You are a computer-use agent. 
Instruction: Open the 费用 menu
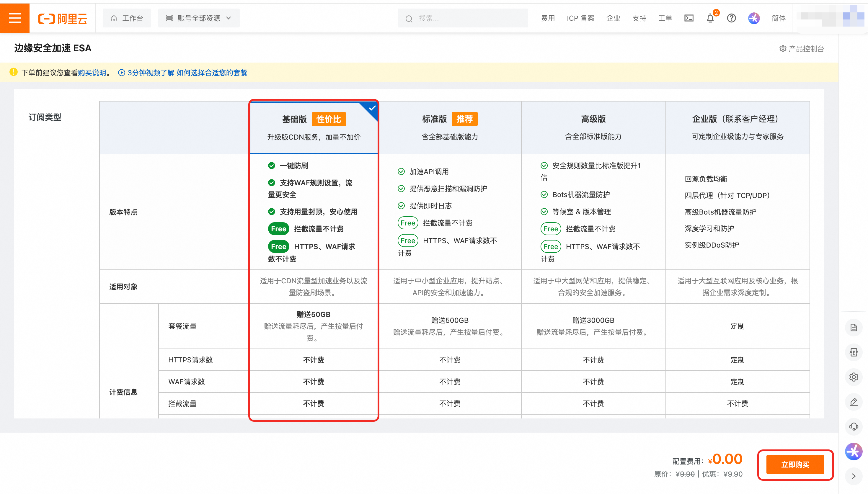547,18
